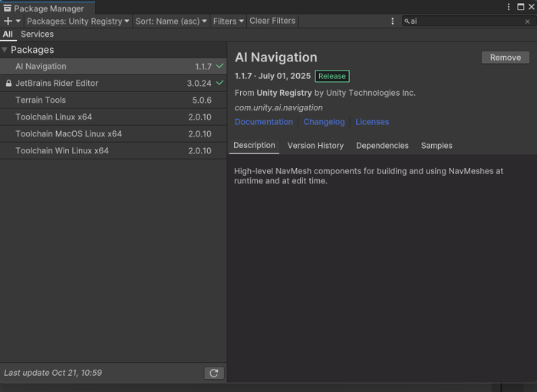This screenshot has width=537, height=392.
Task: Switch to the Version History tab
Action: coord(315,146)
